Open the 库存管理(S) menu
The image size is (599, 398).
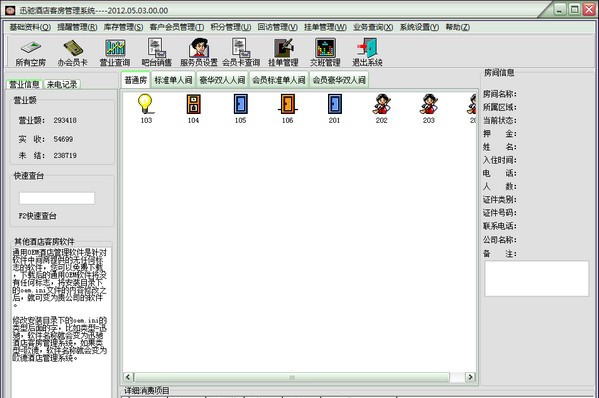pyautogui.click(x=123, y=27)
